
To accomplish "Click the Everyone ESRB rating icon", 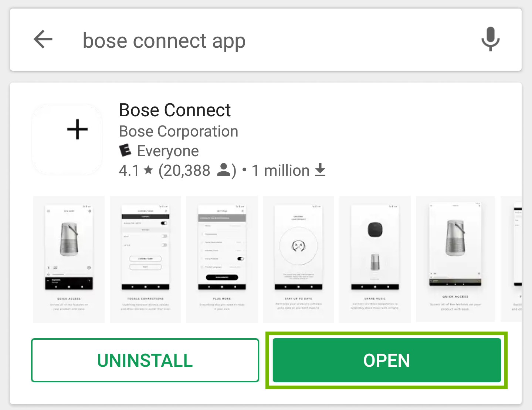I will click(x=125, y=150).
